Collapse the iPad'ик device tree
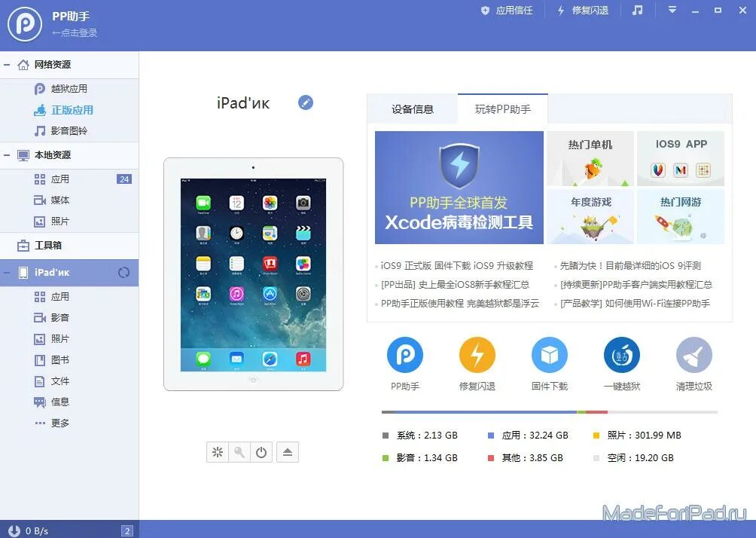 (x=7, y=273)
